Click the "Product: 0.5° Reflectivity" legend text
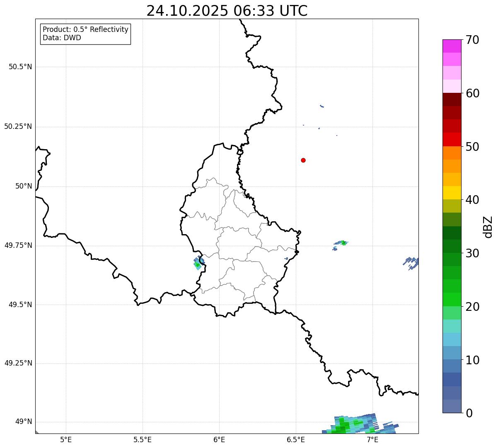Image resolution: width=498 pixels, height=448 pixels. 85,30
